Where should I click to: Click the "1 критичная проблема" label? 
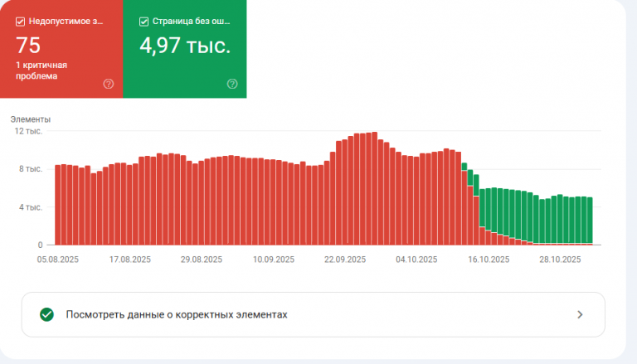(x=41, y=70)
